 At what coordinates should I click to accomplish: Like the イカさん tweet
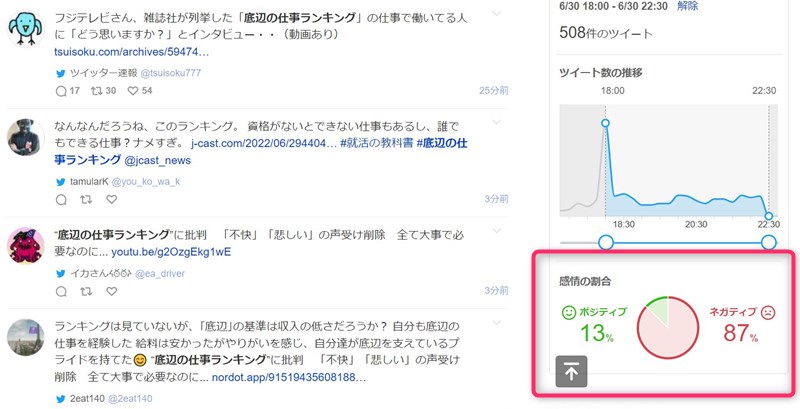coord(111,291)
